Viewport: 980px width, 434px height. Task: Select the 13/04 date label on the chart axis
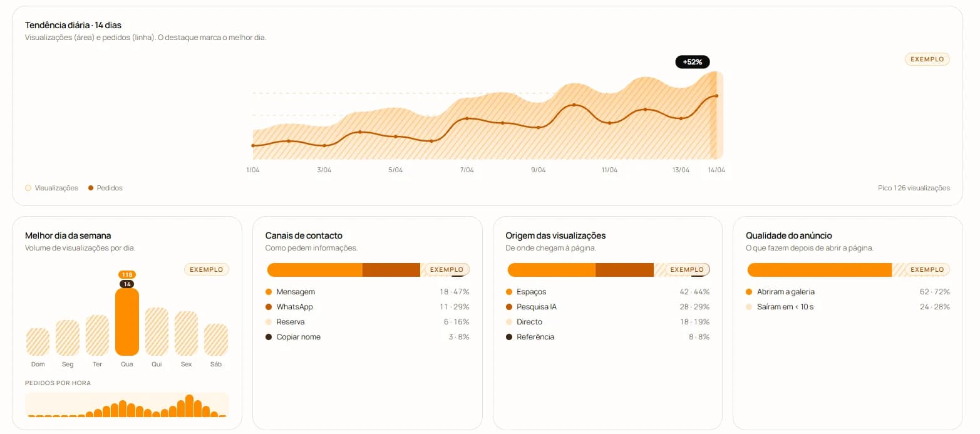[681, 170]
